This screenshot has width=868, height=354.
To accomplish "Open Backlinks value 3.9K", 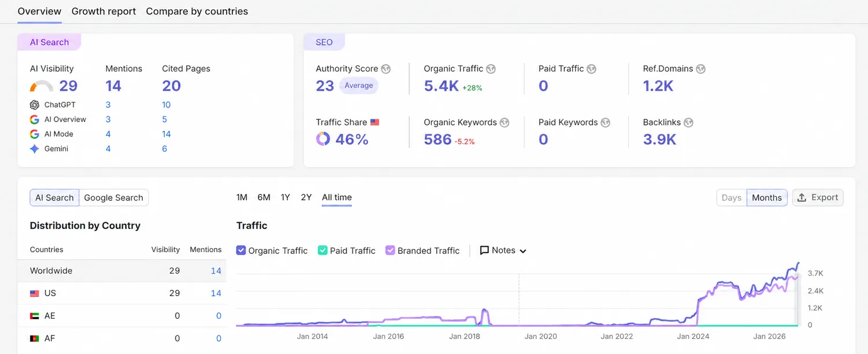I will [x=660, y=139].
